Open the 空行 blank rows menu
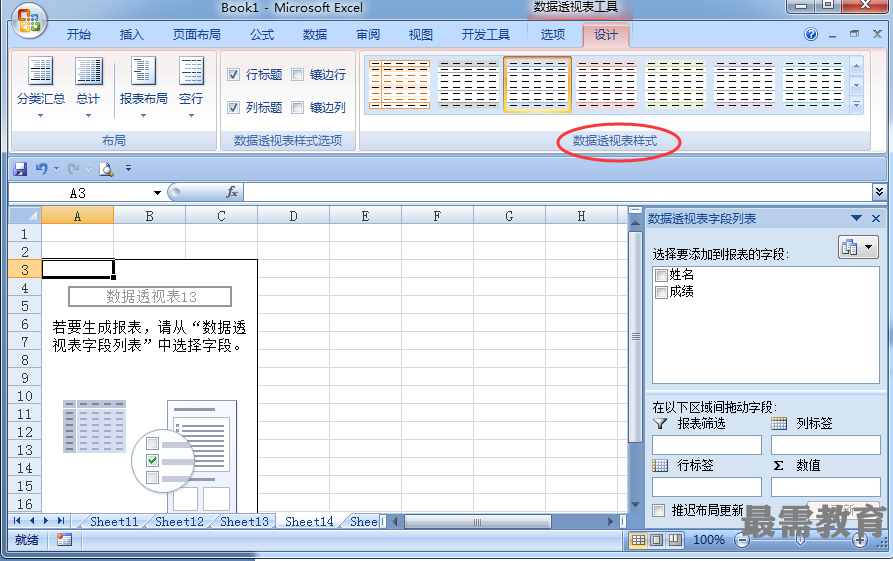The image size is (893, 561). [x=191, y=87]
